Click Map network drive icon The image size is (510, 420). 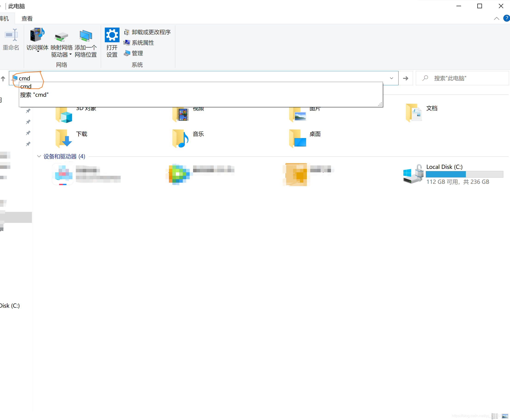pos(61,36)
